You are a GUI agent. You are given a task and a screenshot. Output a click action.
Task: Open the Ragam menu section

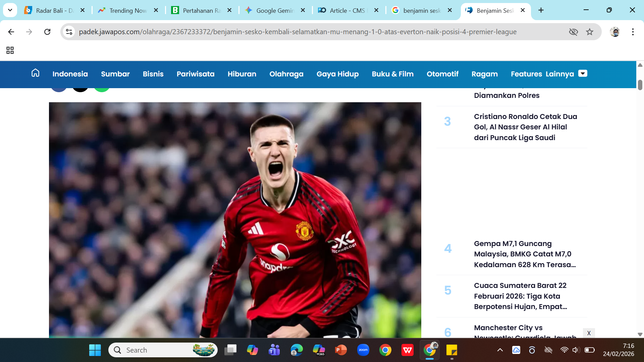484,74
